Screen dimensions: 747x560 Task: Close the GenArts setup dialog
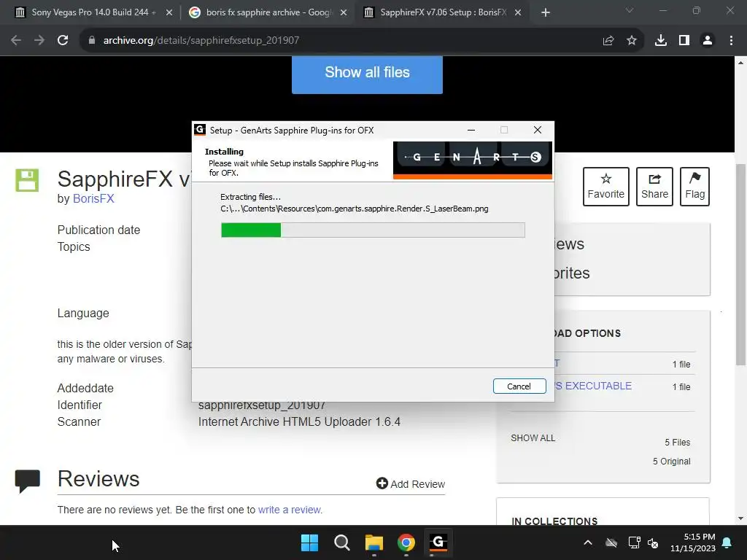538,130
